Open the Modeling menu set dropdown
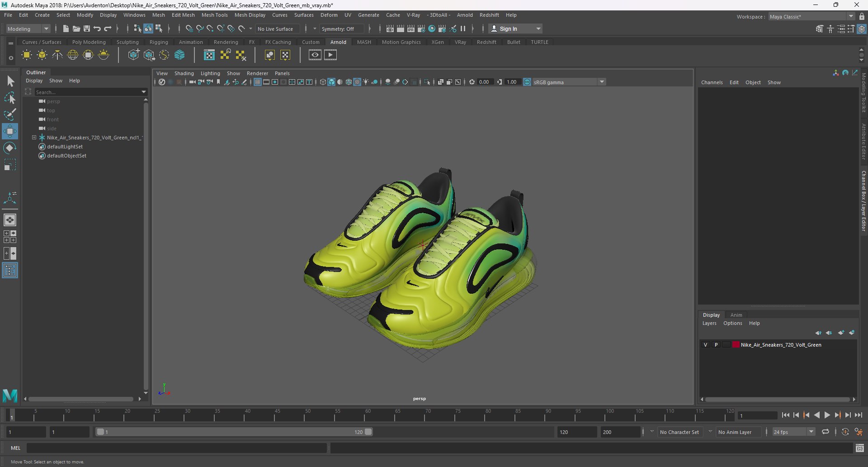Image resolution: width=868 pixels, height=467 pixels. pos(46,29)
